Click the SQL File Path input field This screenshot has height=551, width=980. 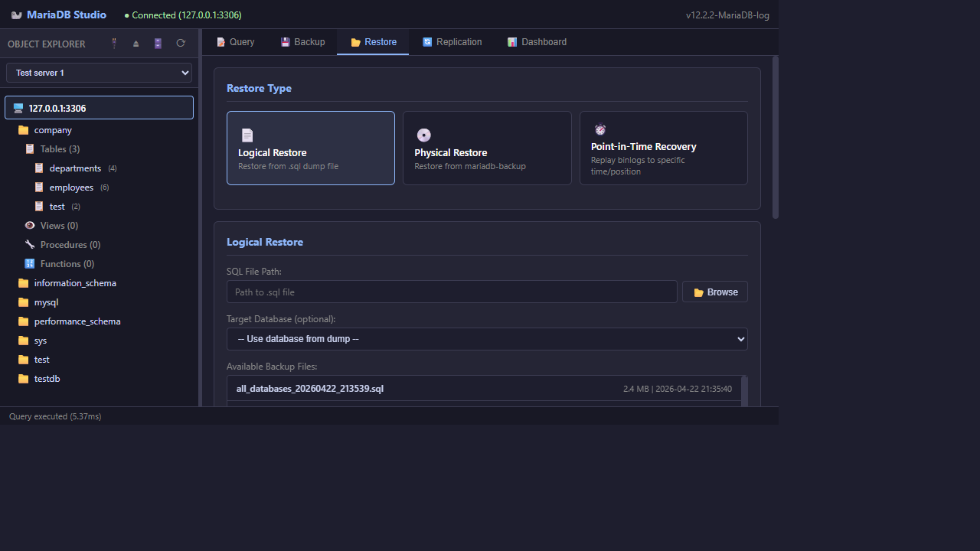coord(452,292)
